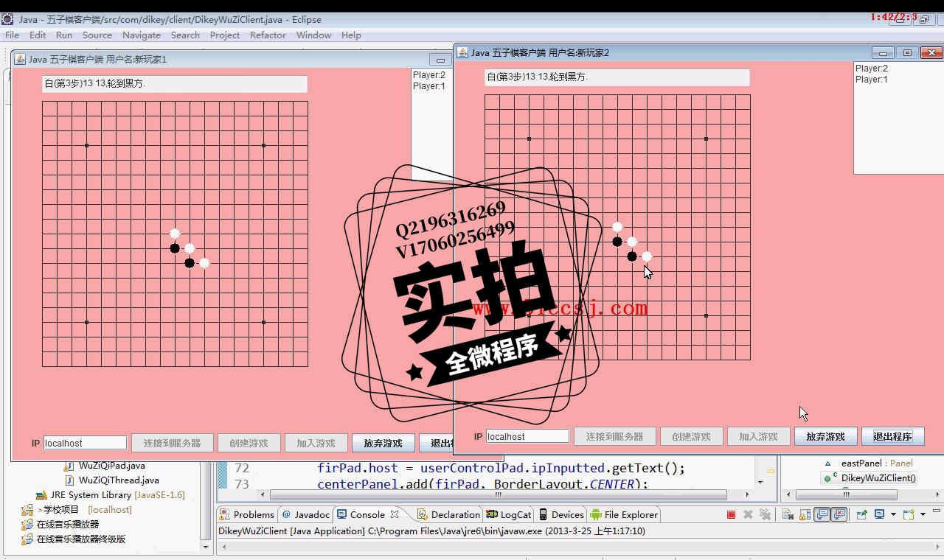Select Player:1 in the 新玩家2 player list

pyautogui.click(x=872, y=80)
